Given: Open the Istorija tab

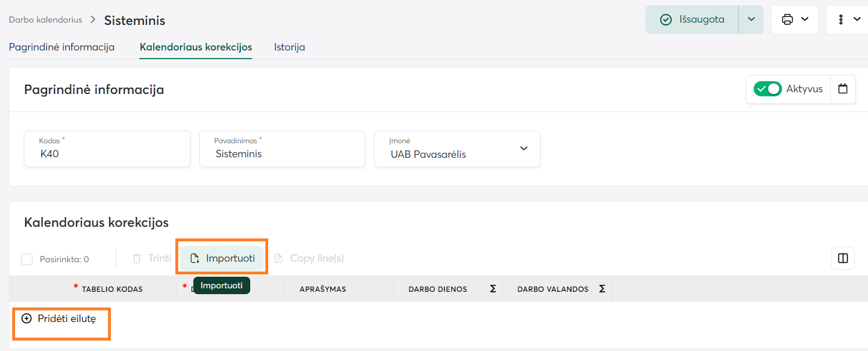Looking at the screenshot, I should 289,47.
